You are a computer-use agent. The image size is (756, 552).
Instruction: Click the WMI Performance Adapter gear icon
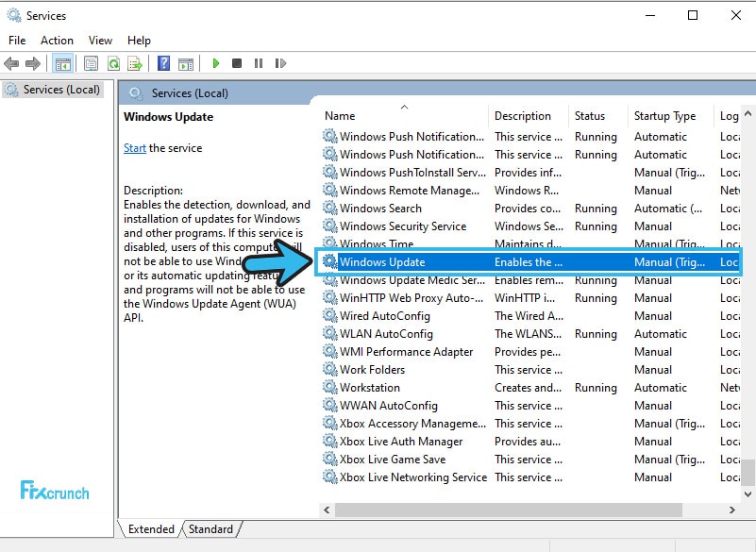point(329,351)
